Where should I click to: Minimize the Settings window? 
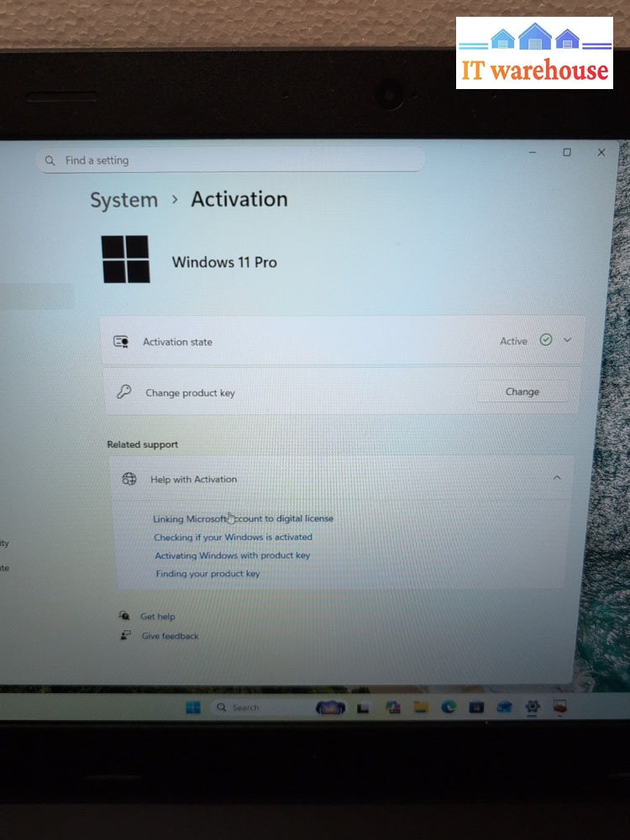[533, 153]
